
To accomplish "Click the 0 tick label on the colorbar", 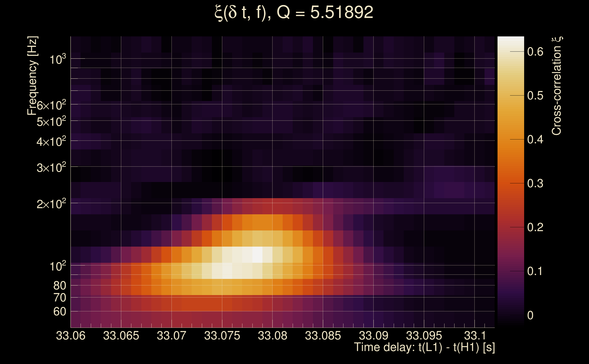I will 530,315.
